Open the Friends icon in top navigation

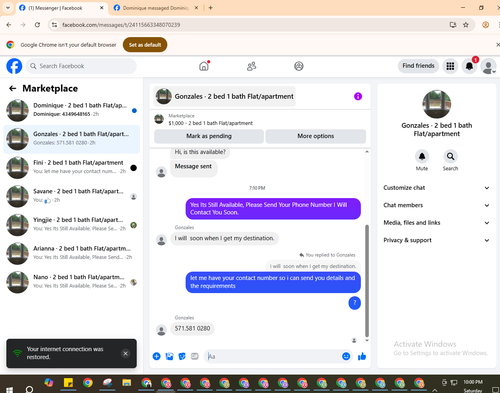click(x=251, y=66)
